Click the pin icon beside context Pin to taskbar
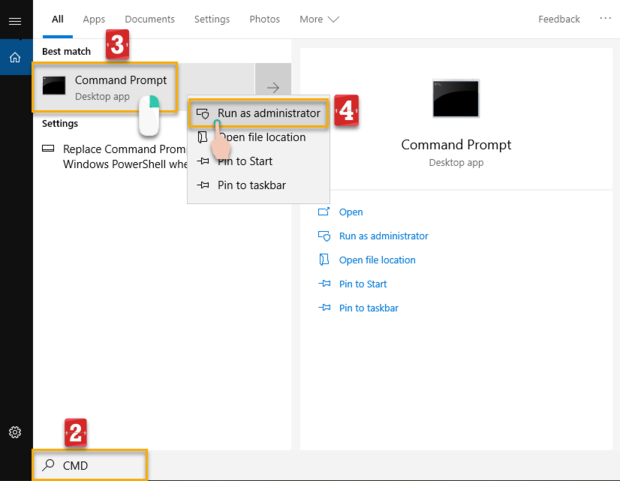This screenshot has height=481, width=620. 203,185
